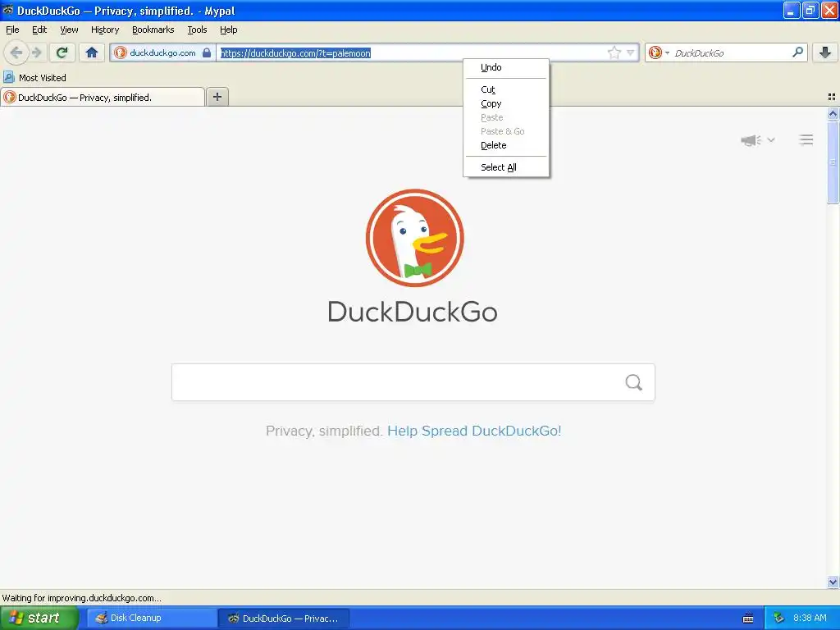Click the vertical scrollbar thumb
The height and width of the screenshot is (630, 840).
[x=833, y=162]
